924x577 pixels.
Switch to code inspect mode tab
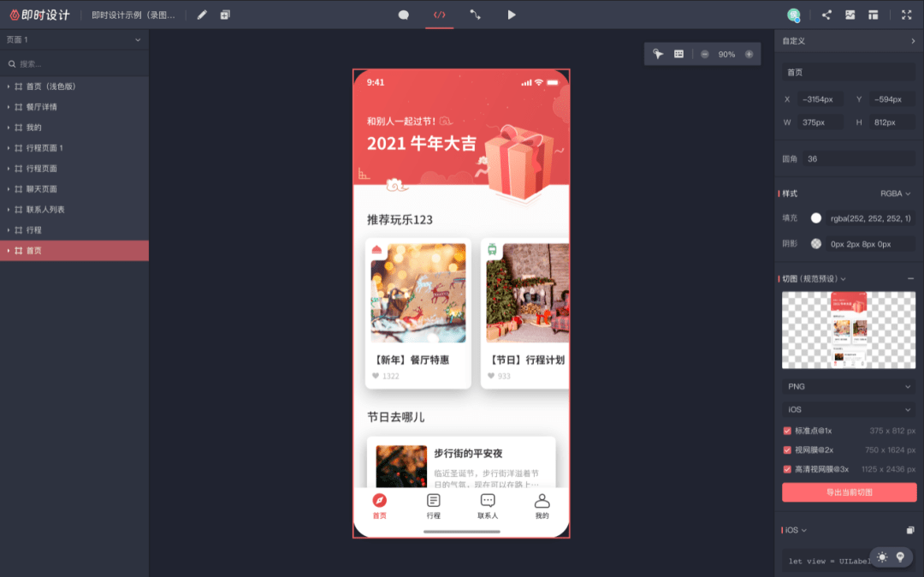pyautogui.click(x=440, y=15)
